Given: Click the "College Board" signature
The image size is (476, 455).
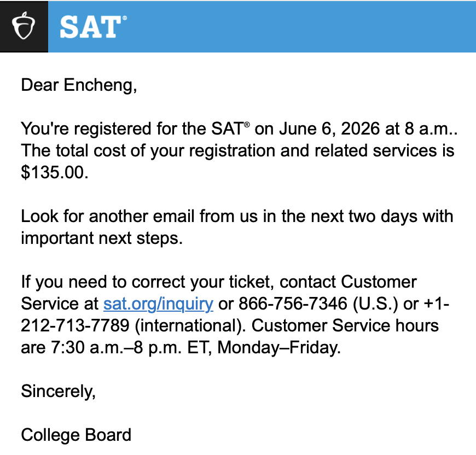Looking at the screenshot, I should click(76, 435).
